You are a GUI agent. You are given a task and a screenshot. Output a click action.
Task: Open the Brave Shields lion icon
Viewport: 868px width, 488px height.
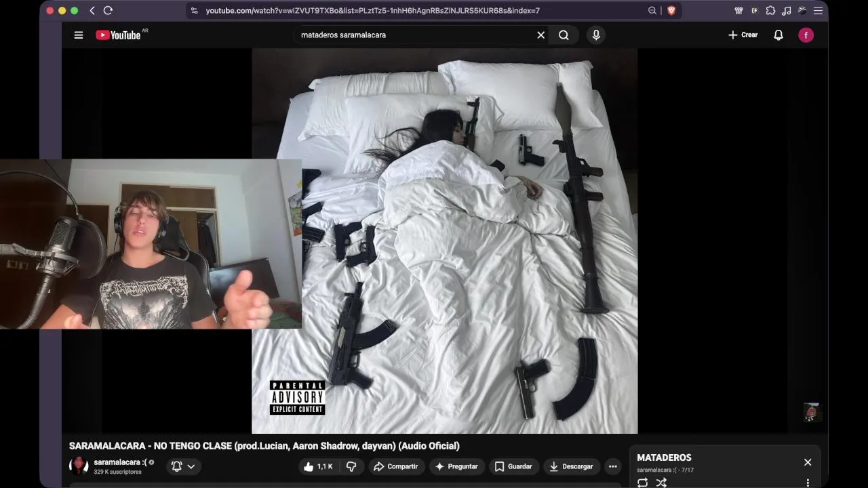coord(671,10)
